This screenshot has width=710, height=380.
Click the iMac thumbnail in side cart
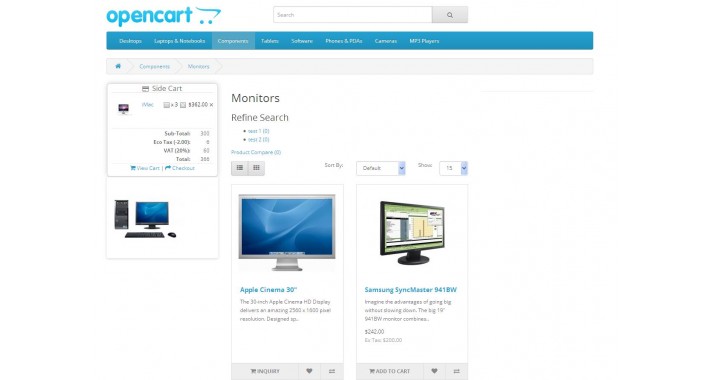[x=123, y=108]
